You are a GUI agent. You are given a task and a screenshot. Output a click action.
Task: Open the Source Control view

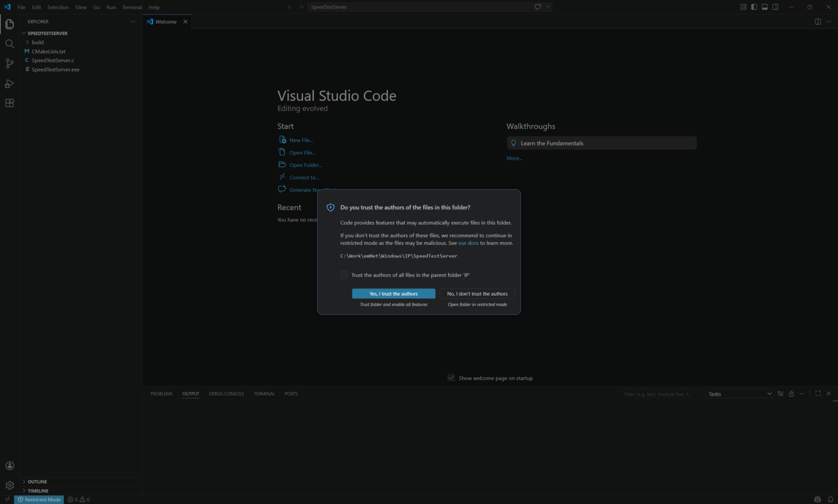tap(9, 63)
